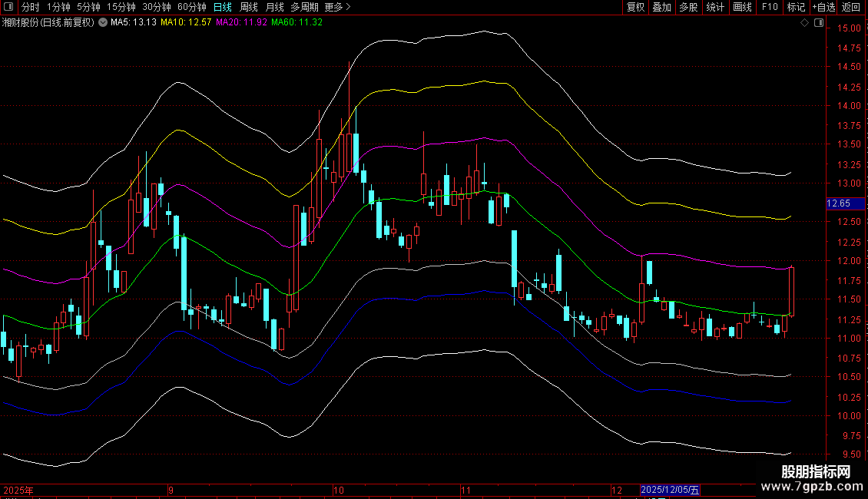Click the 10.50 price axis label
The image size is (868, 499).
pos(849,377)
